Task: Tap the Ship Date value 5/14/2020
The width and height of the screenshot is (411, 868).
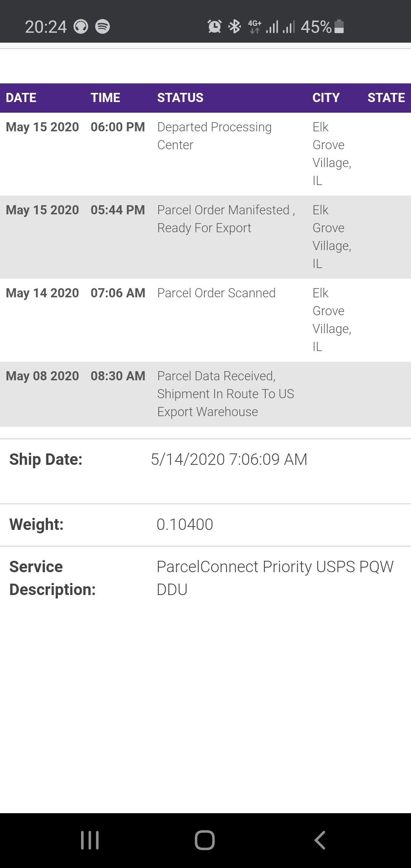Action: click(x=229, y=460)
